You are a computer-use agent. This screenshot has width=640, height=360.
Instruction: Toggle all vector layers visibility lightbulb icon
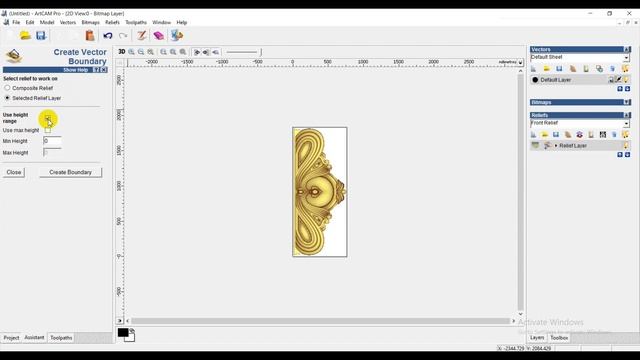point(626,69)
